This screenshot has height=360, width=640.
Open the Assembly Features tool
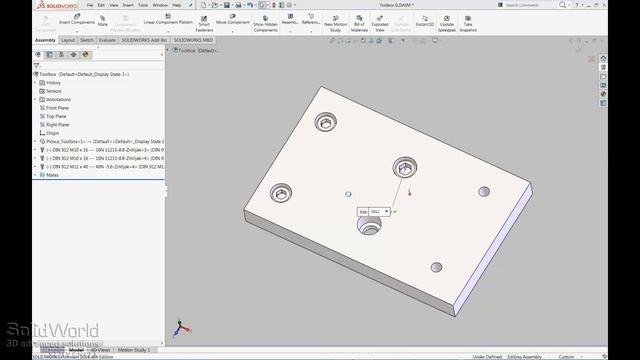290,19
